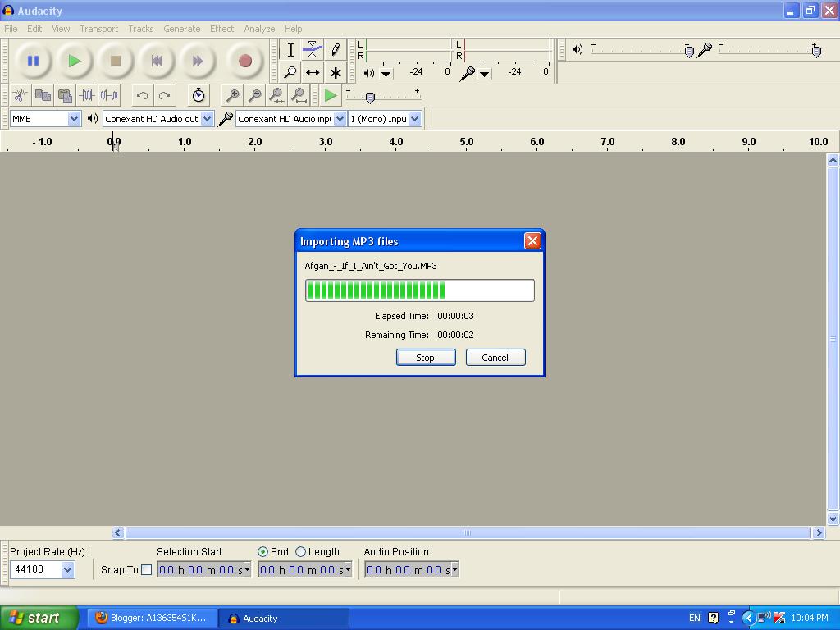
Task: Select the Time Shift tool
Action: pos(313,72)
